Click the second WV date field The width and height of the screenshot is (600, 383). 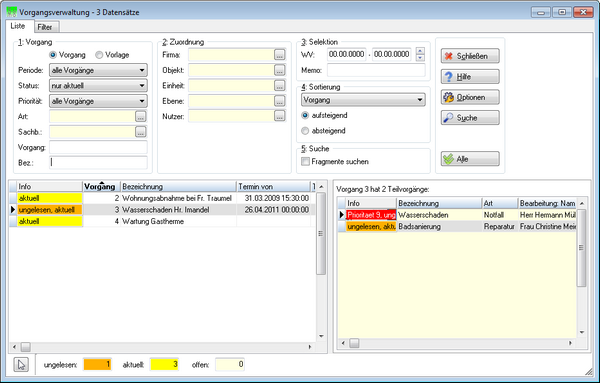pyautogui.click(x=391, y=54)
